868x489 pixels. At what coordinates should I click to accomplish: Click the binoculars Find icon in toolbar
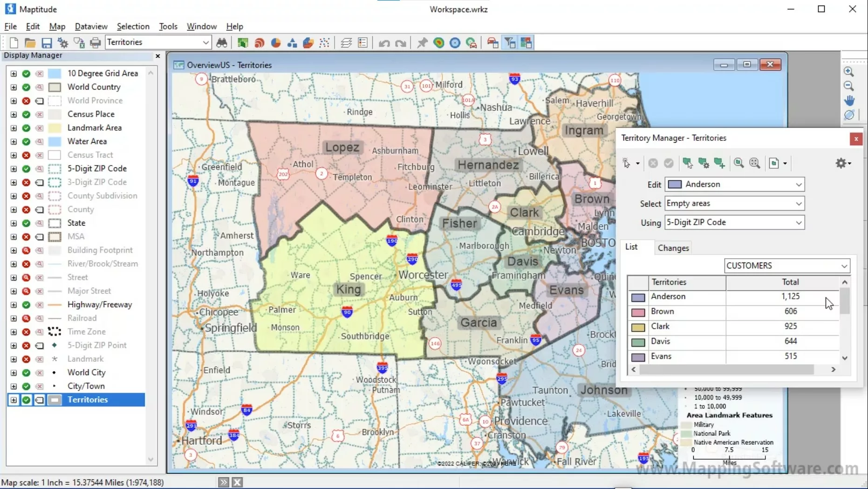click(x=222, y=42)
